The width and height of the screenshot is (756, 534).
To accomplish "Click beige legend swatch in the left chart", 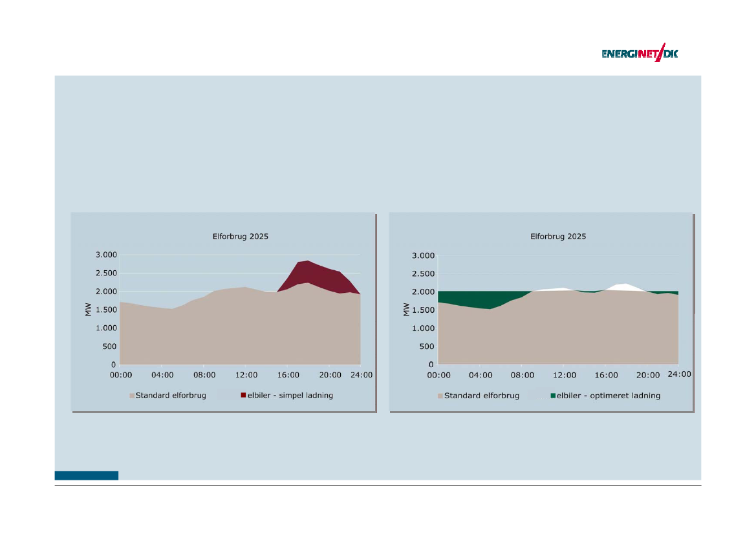I will [131, 395].
